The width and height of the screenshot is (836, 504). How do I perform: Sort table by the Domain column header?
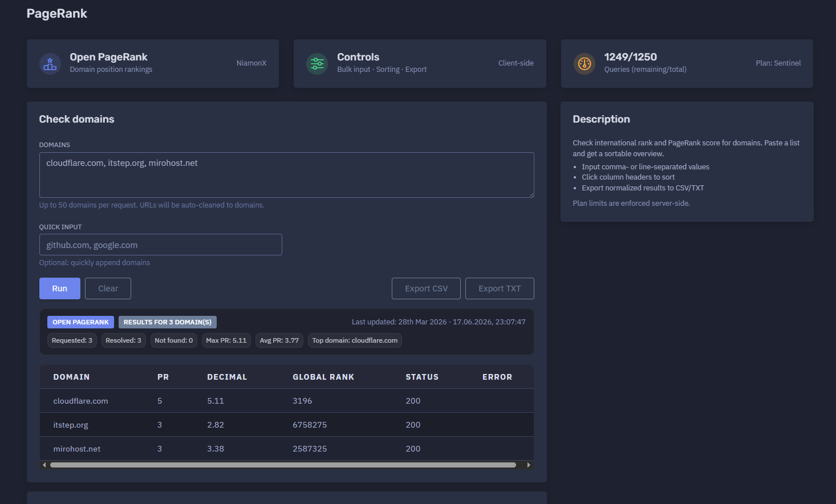71,377
